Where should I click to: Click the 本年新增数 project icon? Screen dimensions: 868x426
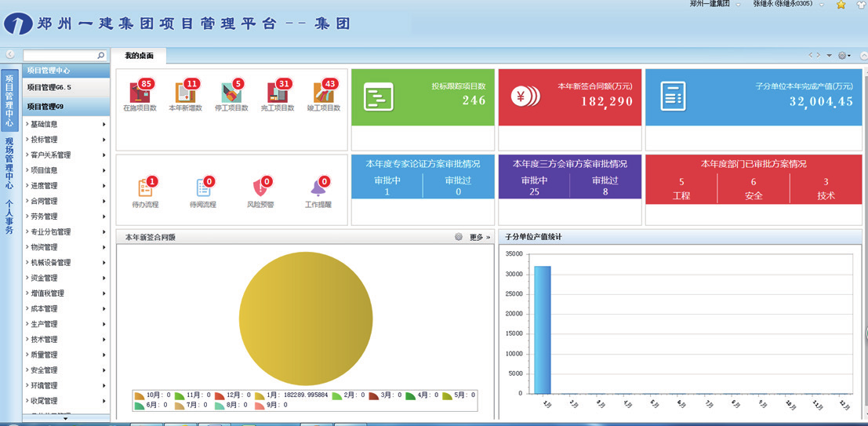186,93
